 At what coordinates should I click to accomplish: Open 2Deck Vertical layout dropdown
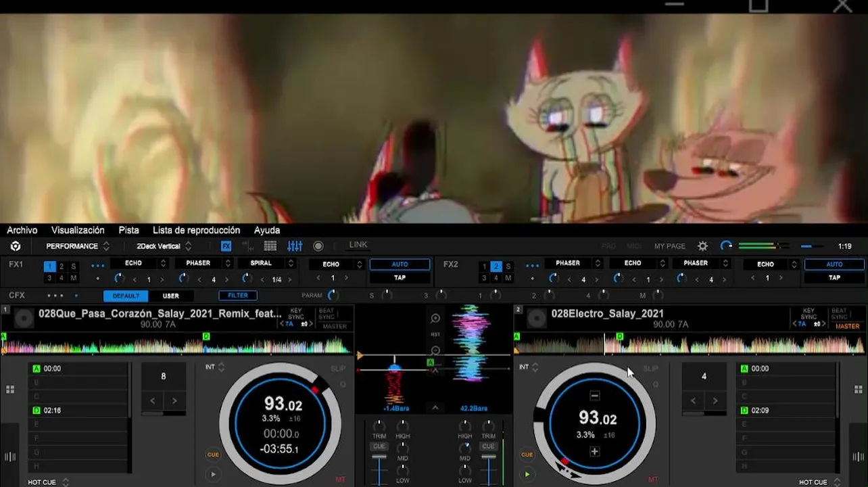pos(164,246)
